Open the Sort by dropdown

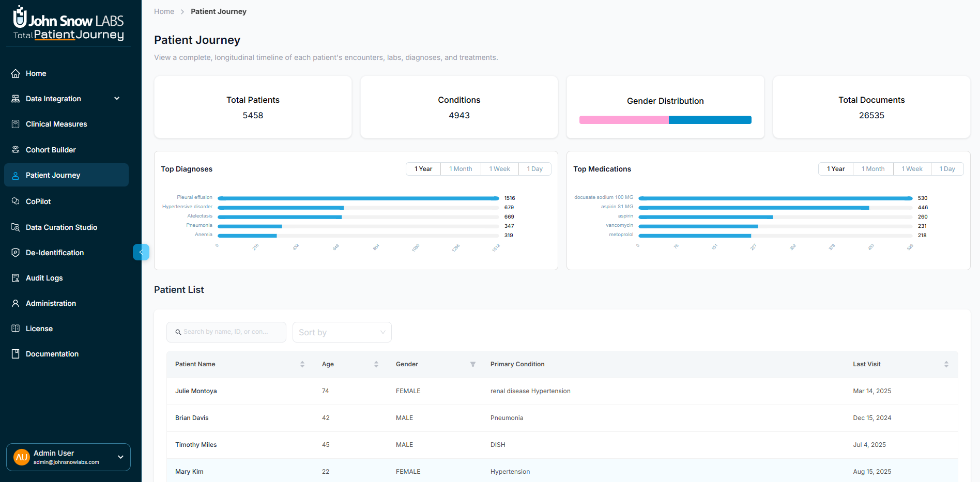[x=342, y=332]
